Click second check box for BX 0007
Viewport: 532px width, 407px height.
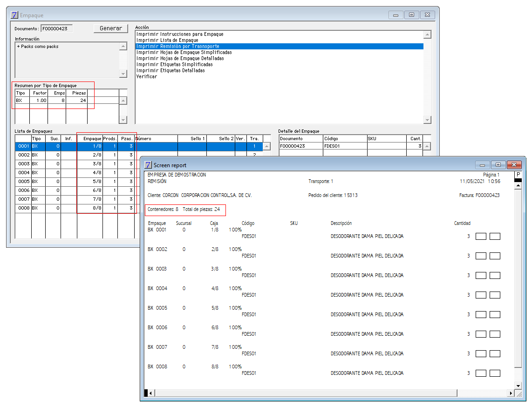point(495,354)
